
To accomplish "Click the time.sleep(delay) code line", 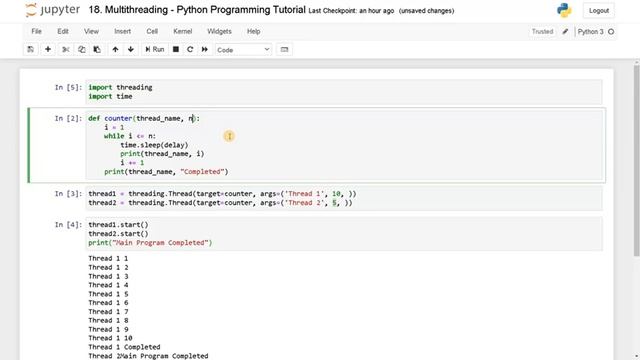I will click(154, 145).
